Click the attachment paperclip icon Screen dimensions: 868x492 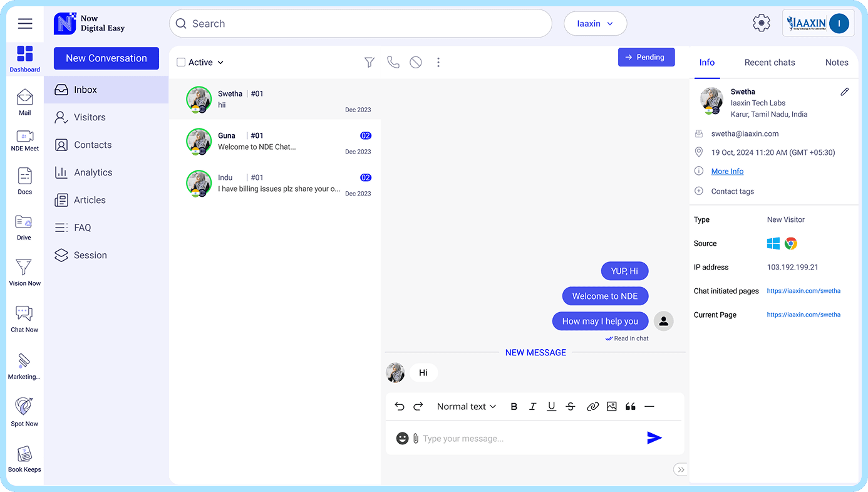(415, 439)
